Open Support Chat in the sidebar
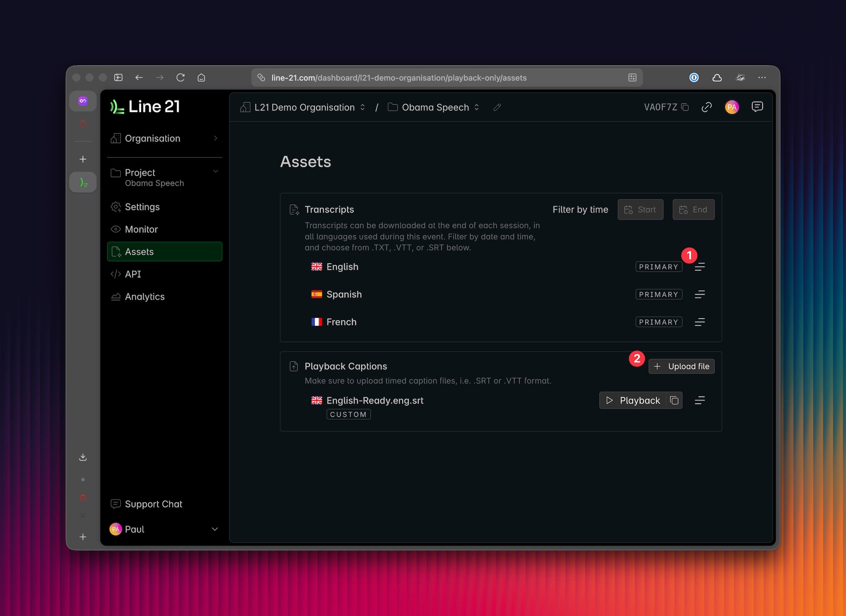846x616 pixels. point(153,504)
